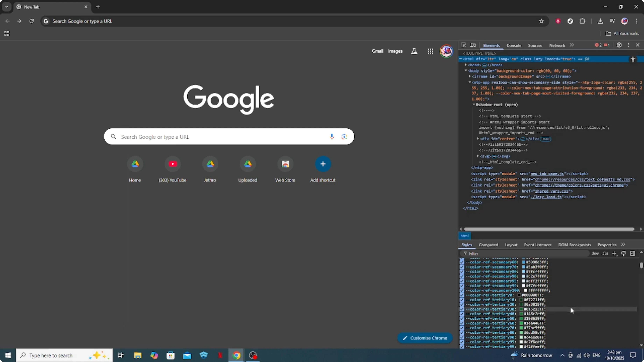Screen dimensions: 644x362
Task: Expand the head element node
Action: 466,65
